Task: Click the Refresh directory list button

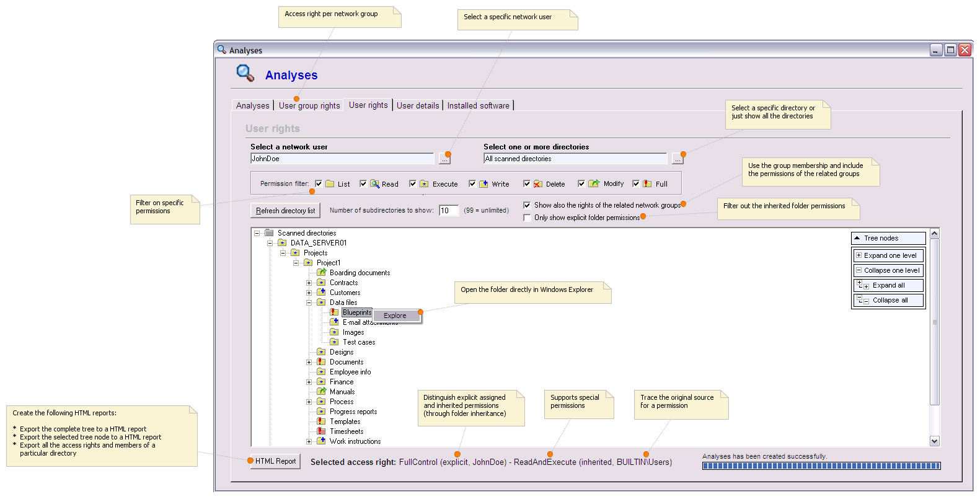Action: pos(285,210)
